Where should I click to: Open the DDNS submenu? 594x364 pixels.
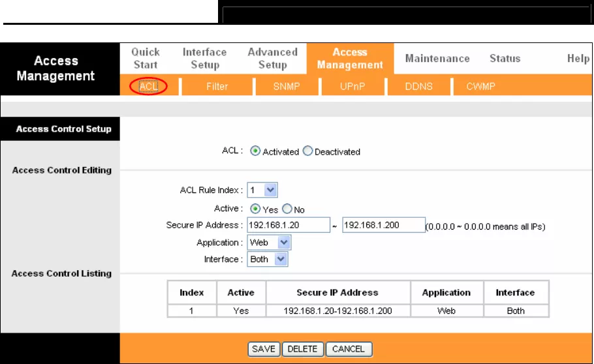coord(418,86)
